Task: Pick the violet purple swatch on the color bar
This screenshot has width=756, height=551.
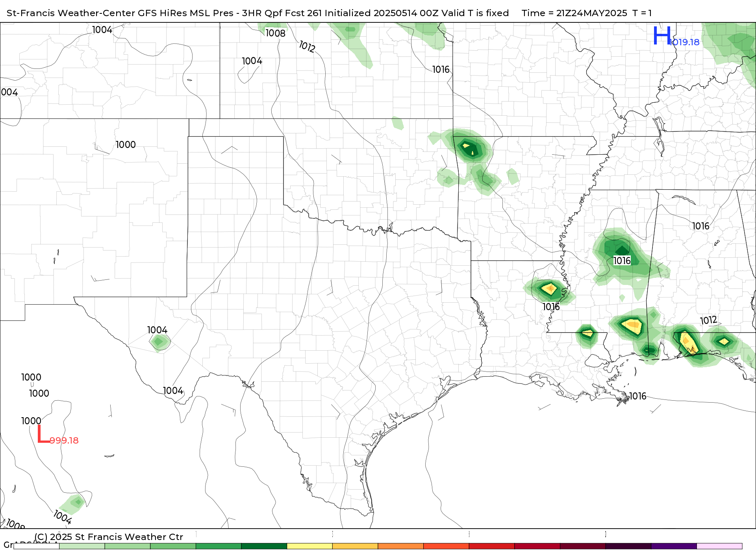Action: tap(674, 546)
